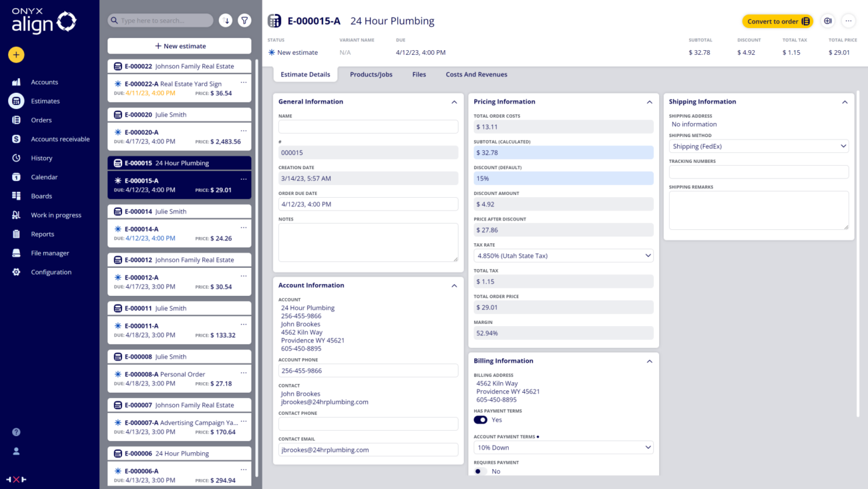
Task: Open History from the sidebar
Action: 41,158
